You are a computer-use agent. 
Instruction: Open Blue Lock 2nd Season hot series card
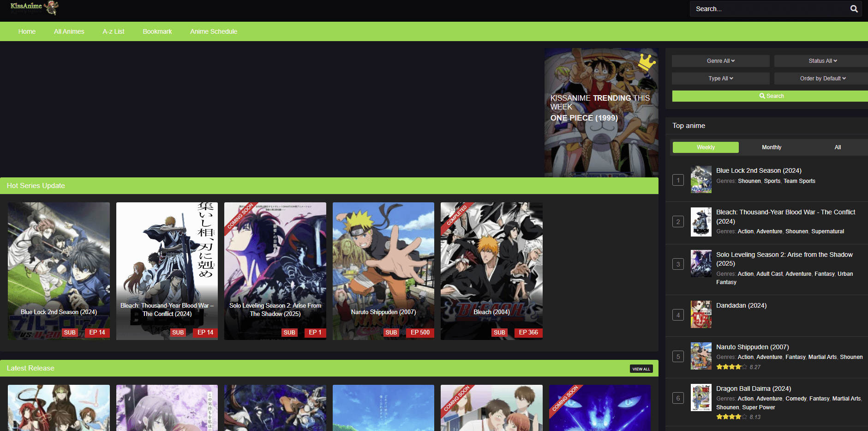pos(59,271)
